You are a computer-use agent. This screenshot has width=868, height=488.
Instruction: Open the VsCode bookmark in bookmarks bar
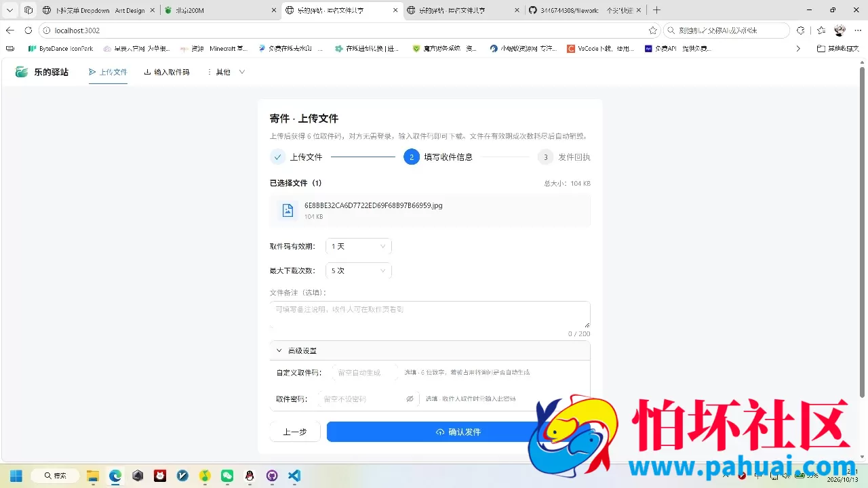tap(601, 49)
